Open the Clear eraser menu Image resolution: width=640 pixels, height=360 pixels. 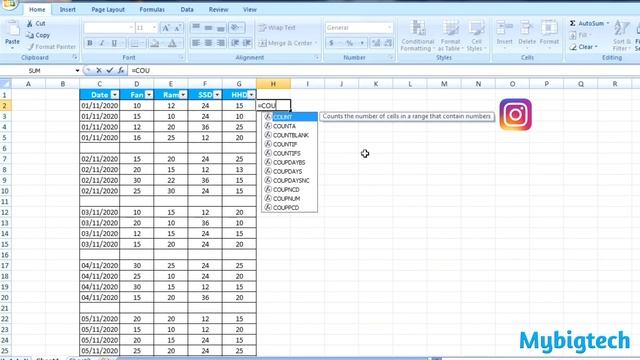click(583, 47)
